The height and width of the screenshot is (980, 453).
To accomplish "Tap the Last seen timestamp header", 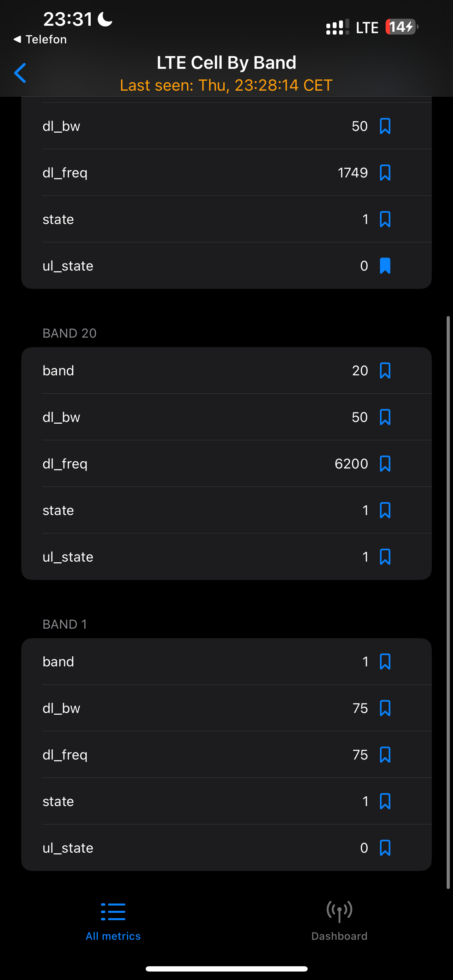I will tap(226, 85).
